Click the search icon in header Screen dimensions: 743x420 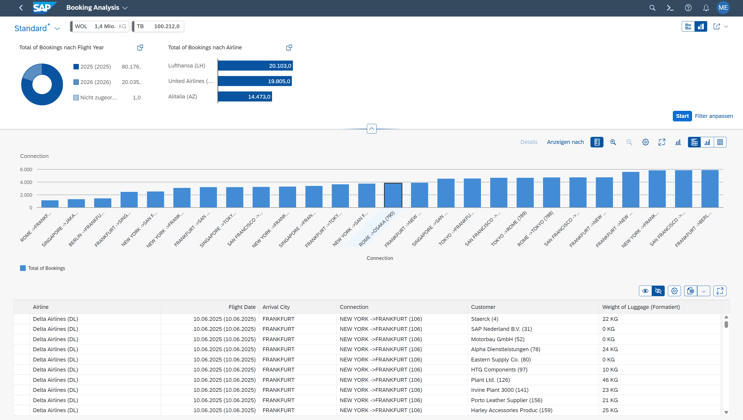click(x=652, y=8)
